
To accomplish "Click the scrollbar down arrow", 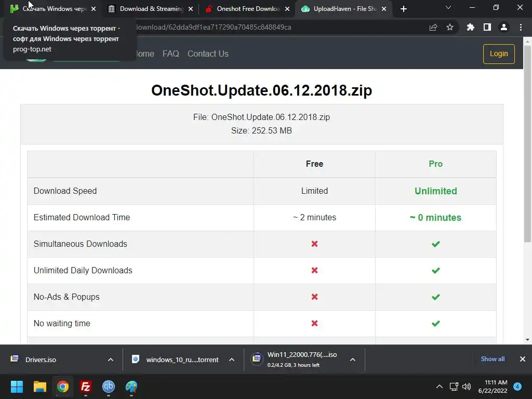I will pos(527,340).
